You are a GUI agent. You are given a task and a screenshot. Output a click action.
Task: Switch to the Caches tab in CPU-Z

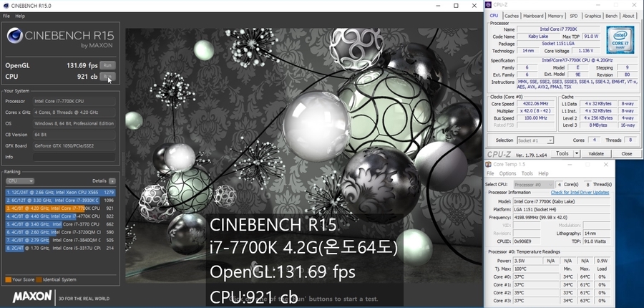(512, 16)
